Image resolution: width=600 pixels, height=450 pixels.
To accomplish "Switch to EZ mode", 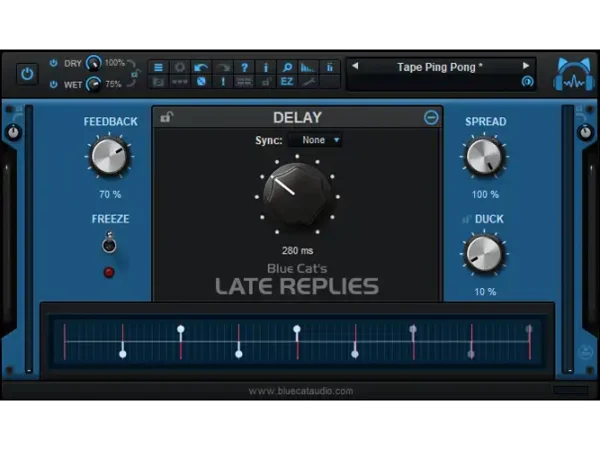I will [x=287, y=82].
